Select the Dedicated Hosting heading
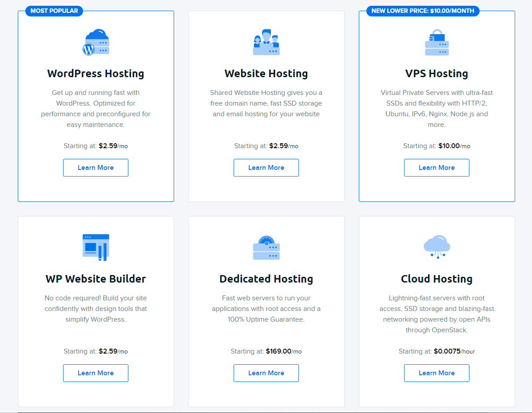The width and height of the screenshot is (532, 413). coord(266,279)
